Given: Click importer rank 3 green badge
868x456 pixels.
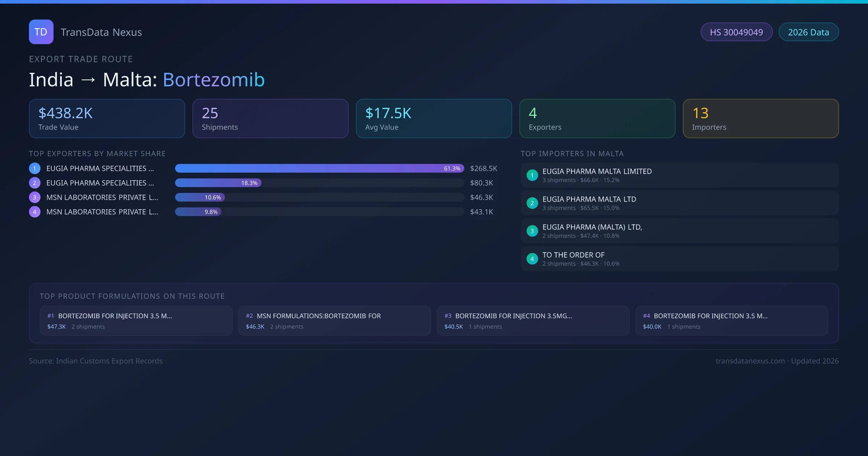Looking at the screenshot, I should click(x=532, y=231).
